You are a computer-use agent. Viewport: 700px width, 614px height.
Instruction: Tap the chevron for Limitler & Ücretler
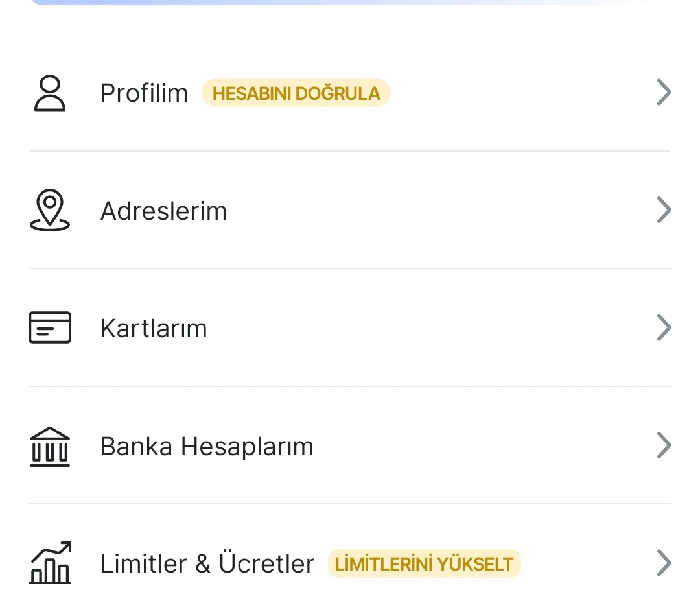tap(664, 563)
